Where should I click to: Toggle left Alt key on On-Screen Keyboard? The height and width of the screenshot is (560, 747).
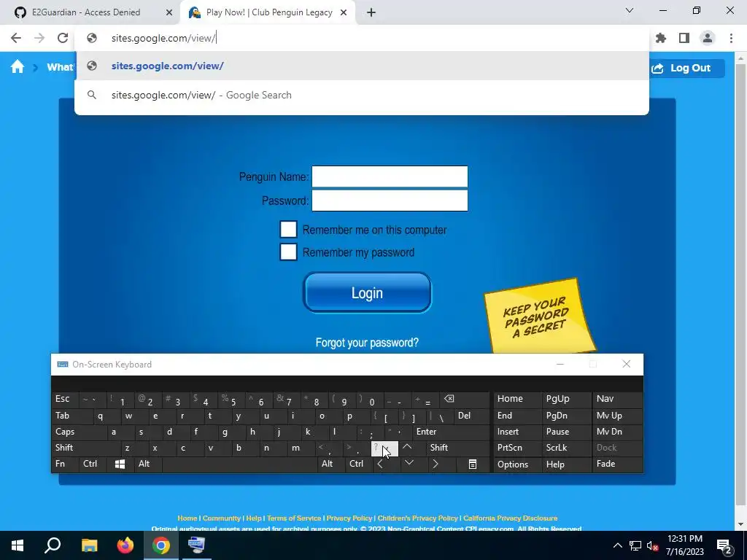[x=148, y=464]
